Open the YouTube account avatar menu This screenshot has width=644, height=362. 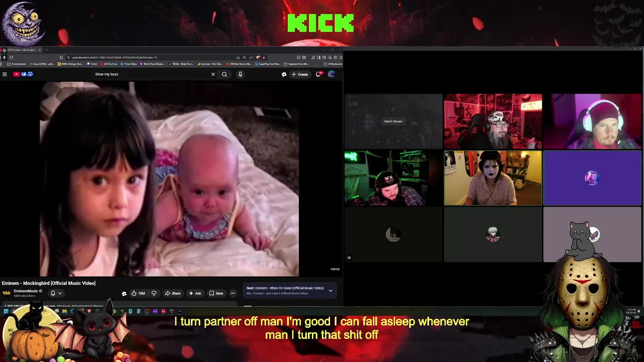[x=332, y=74]
